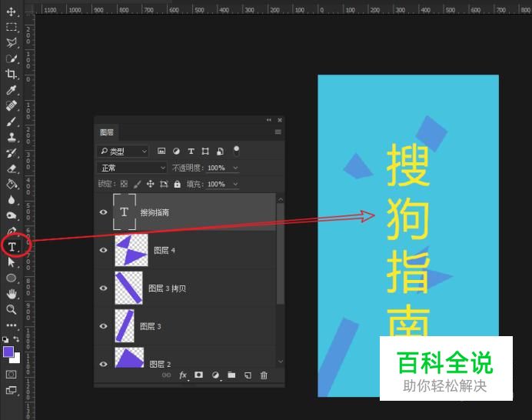Toggle Quick Mask mode

click(x=12, y=375)
